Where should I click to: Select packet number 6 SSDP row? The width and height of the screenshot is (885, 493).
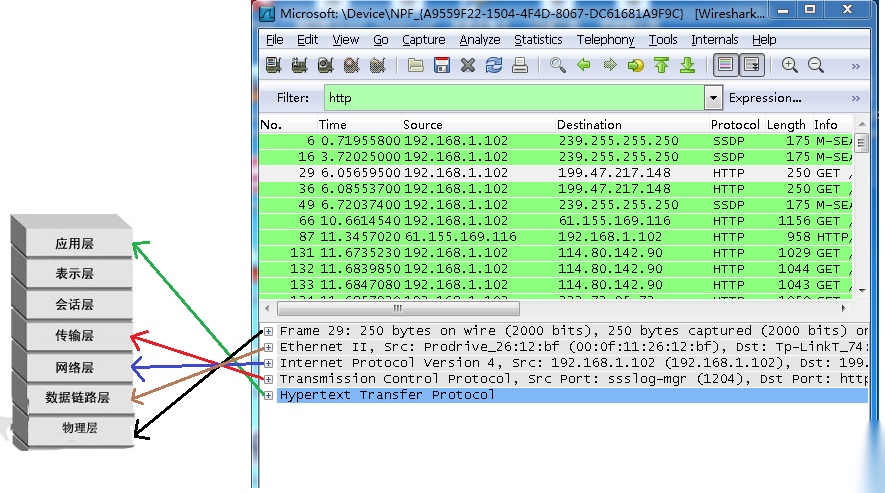click(x=555, y=141)
